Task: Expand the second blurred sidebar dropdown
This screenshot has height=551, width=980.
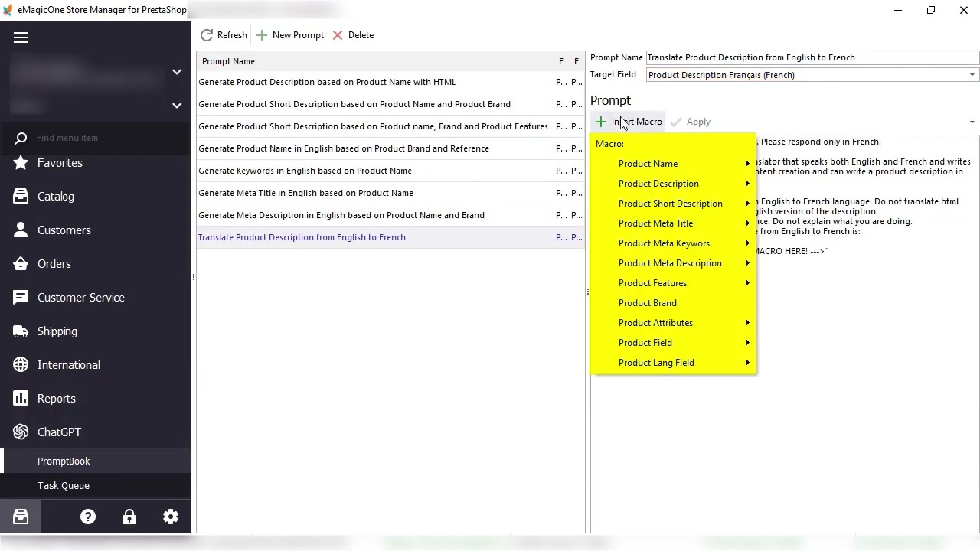Action: 177,106
